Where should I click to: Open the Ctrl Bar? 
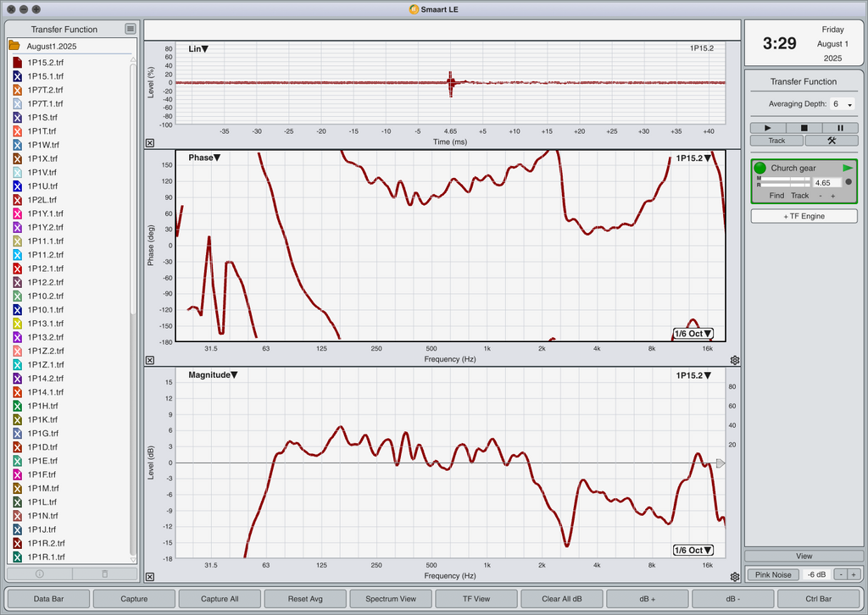818,598
